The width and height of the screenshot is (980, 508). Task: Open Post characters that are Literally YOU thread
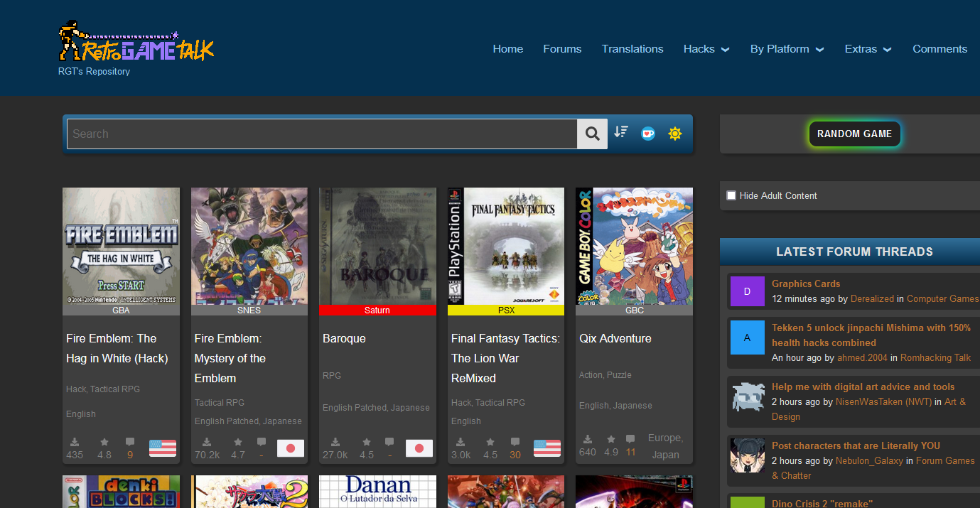click(x=856, y=446)
